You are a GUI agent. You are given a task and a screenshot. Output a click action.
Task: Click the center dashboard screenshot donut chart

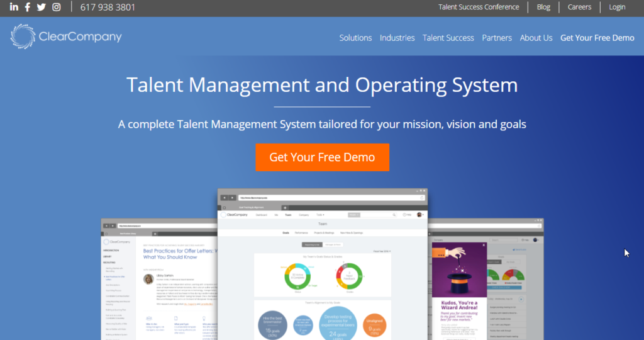(297, 276)
